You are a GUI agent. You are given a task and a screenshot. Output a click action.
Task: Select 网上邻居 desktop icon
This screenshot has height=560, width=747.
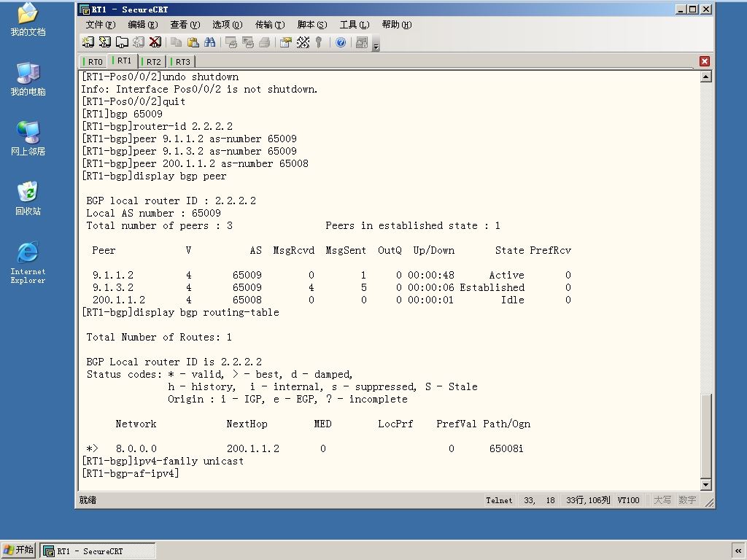[x=28, y=139]
